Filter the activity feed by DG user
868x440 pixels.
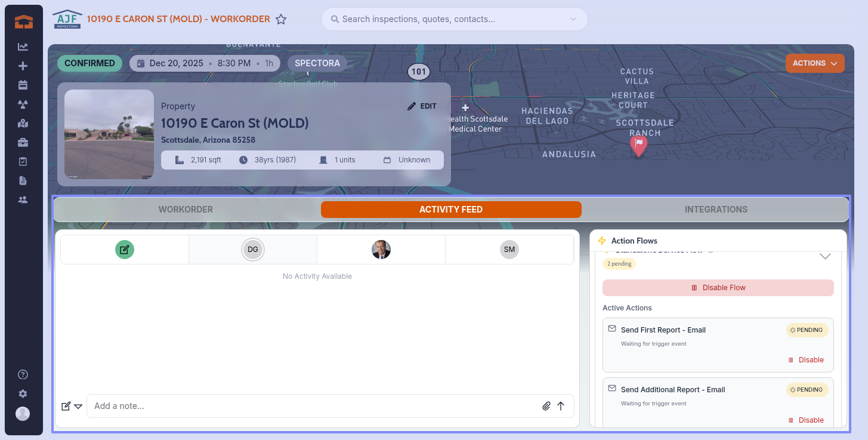[253, 250]
